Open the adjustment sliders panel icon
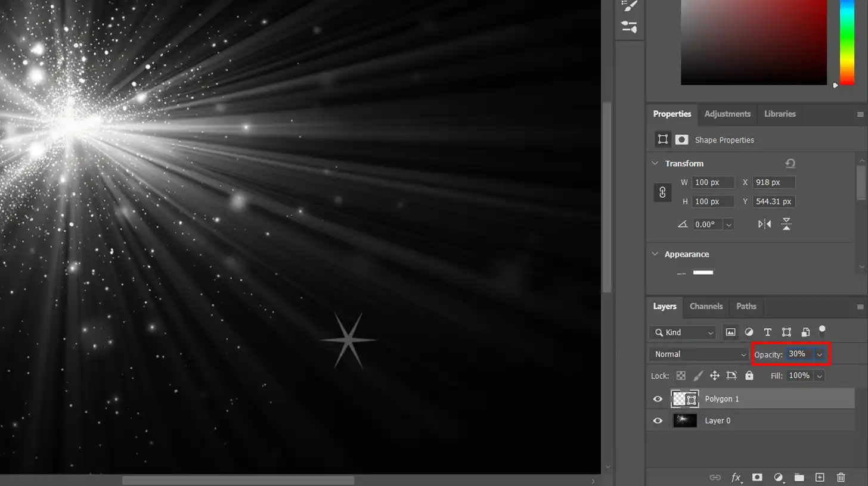This screenshot has width=868, height=486. 629,27
